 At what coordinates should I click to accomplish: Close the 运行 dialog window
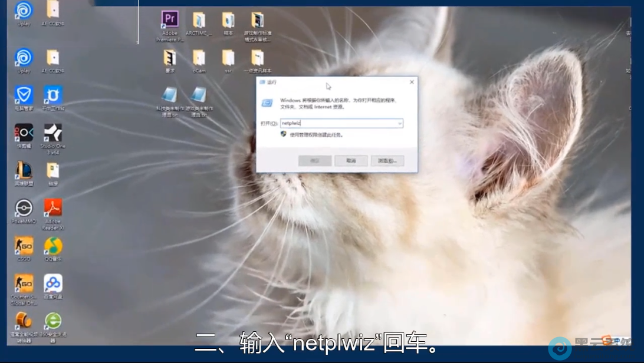[x=412, y=82]
